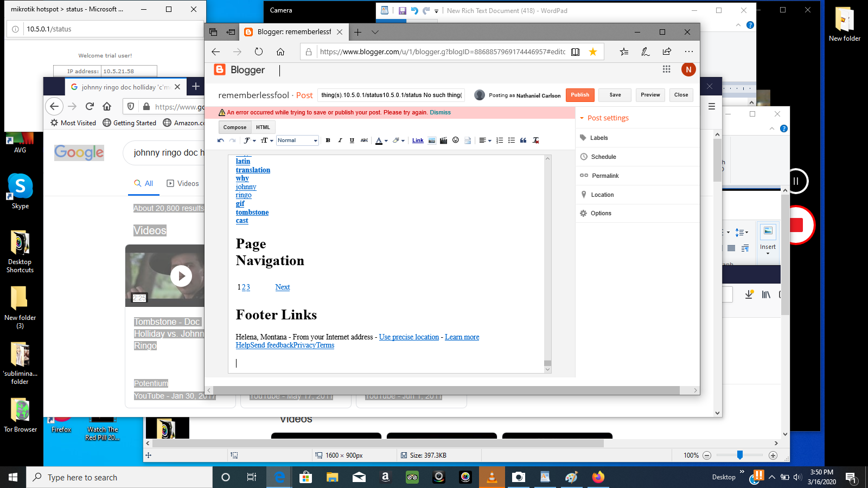This screenshot has width=868, height=488.
Task: Open the font size dropdown
Action: click(x=267, y=140)
